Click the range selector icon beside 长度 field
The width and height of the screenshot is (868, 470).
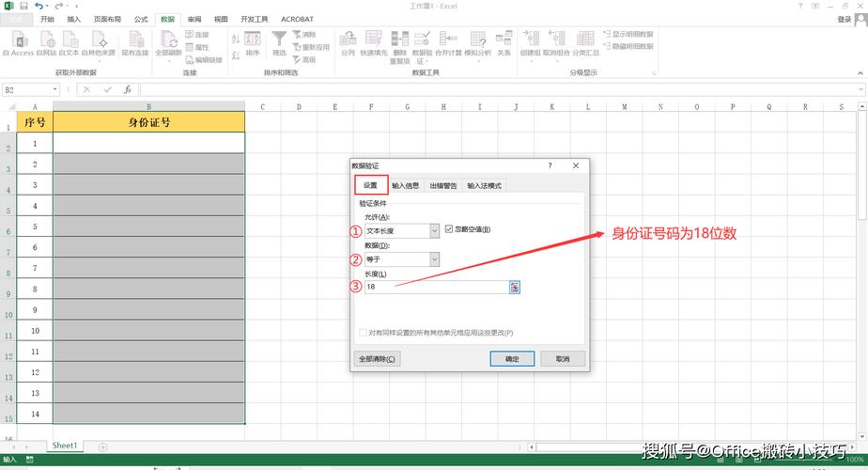514,287
